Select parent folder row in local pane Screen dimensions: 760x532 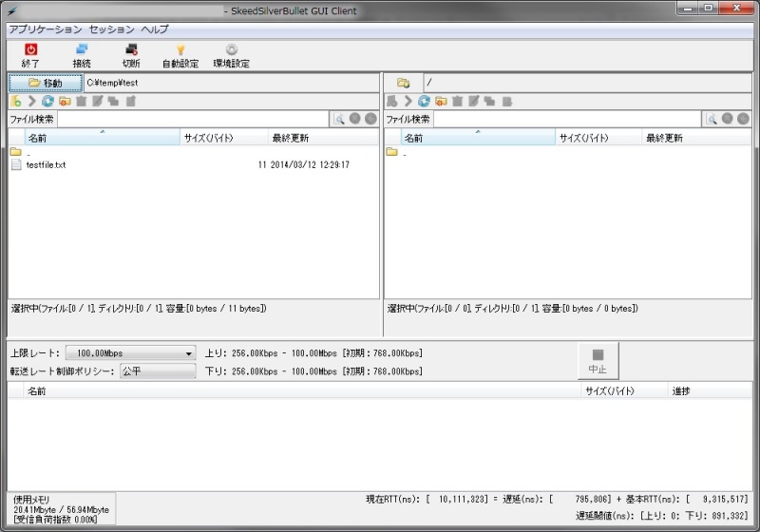194,152
